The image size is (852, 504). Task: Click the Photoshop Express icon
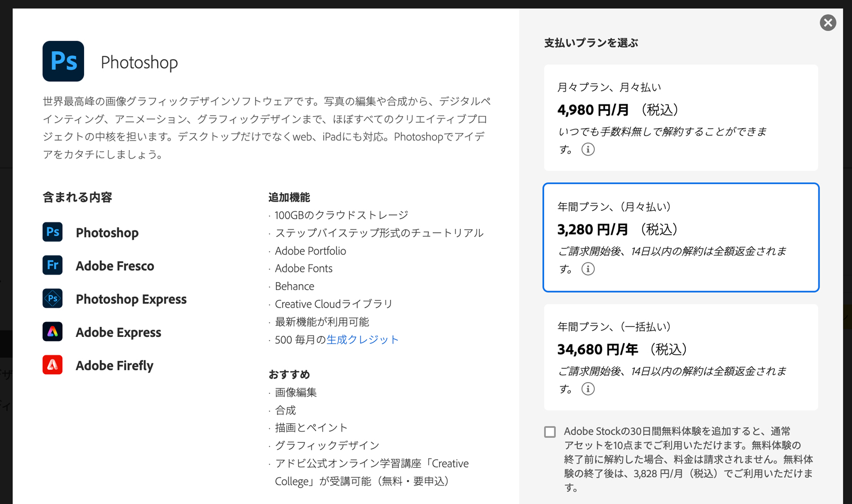coord(53,299)
